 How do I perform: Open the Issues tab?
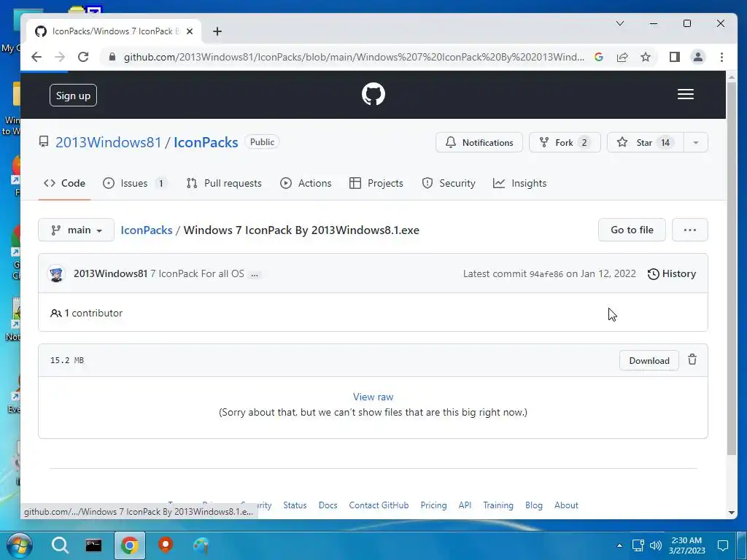pos(136,183)
